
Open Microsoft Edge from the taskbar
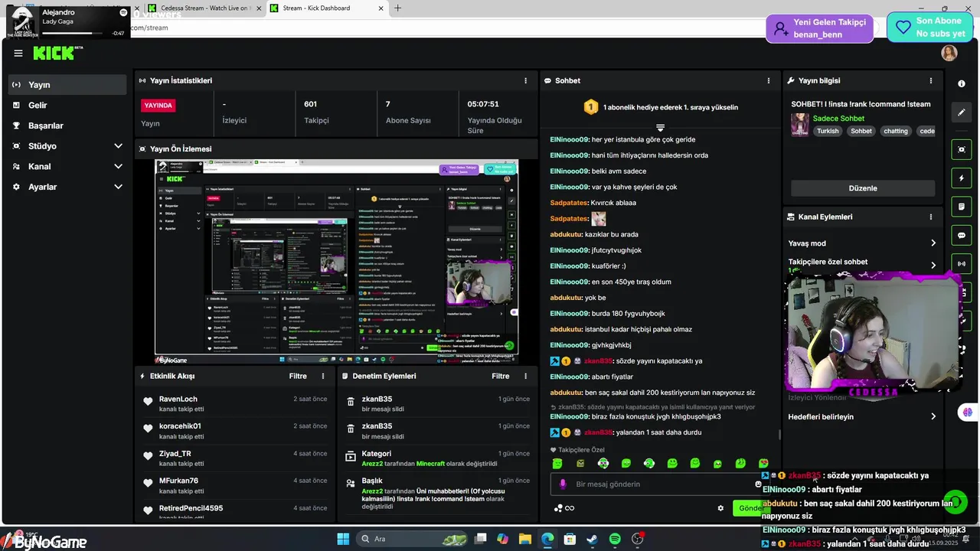click(547, 539)
